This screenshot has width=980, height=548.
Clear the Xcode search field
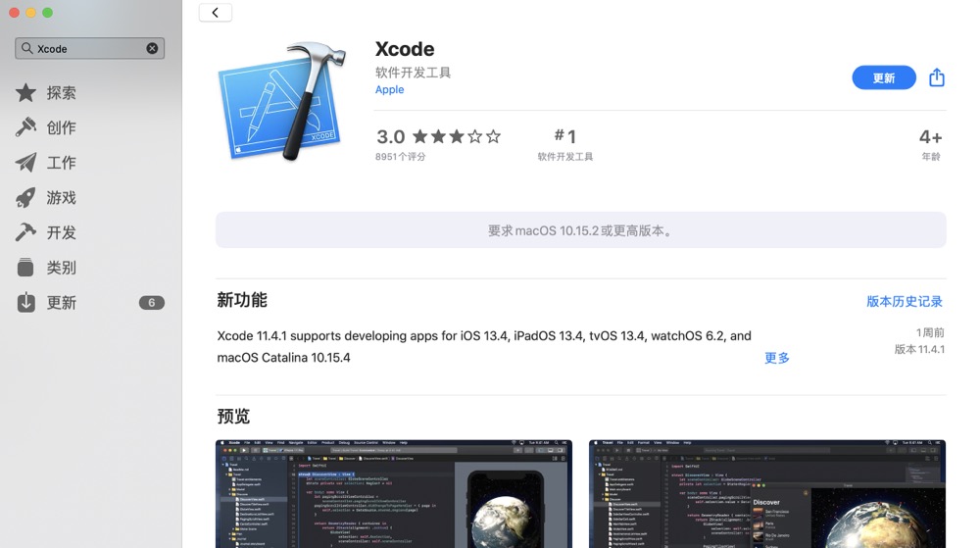pos(152,48)
